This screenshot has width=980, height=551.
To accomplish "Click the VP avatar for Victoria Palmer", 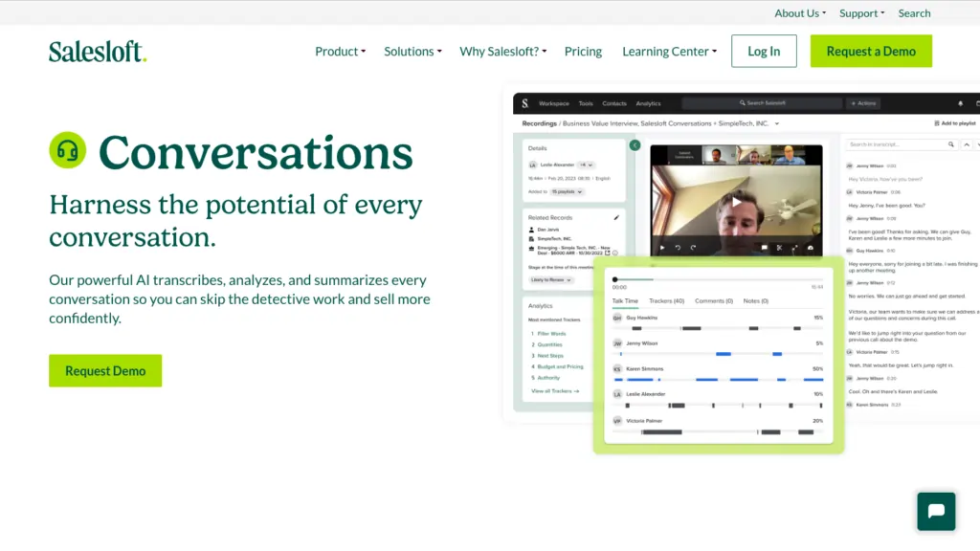I will click(x=617, y=421).
